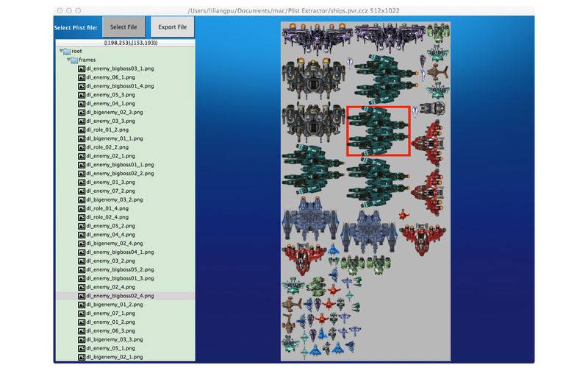This screenshot has width=588, height=368.
Task: Click image icon of dl_bigenemy_01_1.png
Action: coord(82,138)
